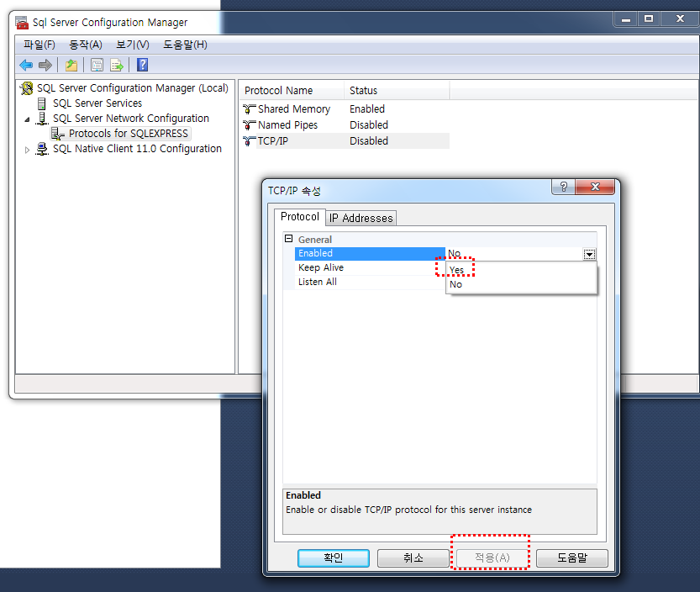
Task: Click the Properties toolbar icon
Action: [x=97, y=66]
